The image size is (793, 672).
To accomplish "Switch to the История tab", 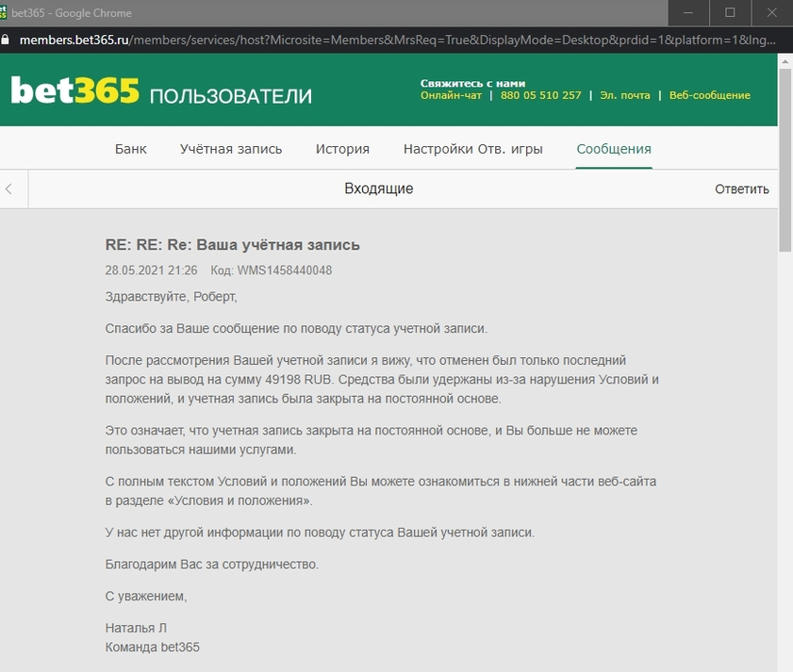I will 342,149.
